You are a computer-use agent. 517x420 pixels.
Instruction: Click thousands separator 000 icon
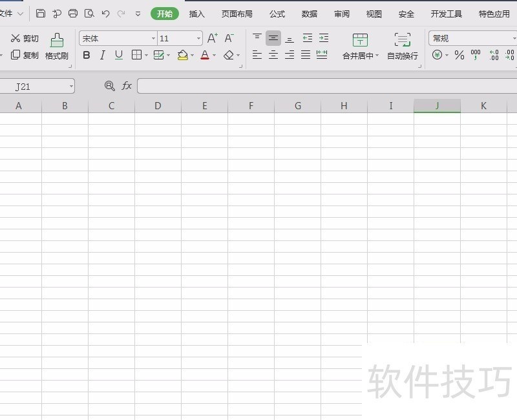pyautogui.click(x=476, y=55)
